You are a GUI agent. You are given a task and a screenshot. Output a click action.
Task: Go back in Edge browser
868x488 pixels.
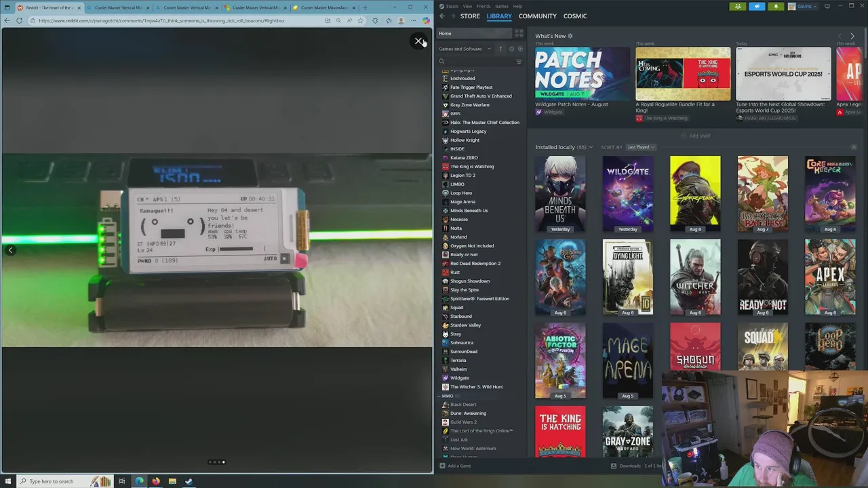(x=7, y=20)
